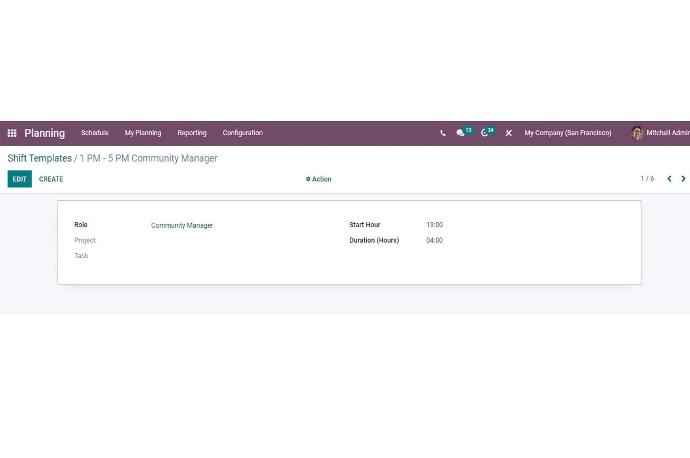
Task: Click the Planning app title
Action: [x=45, y=133]
